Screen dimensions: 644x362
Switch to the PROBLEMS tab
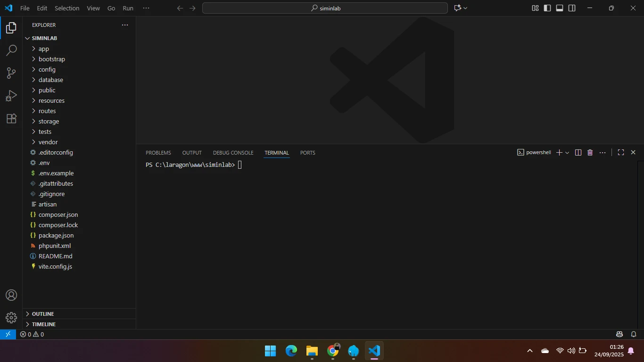click(158, 153)
